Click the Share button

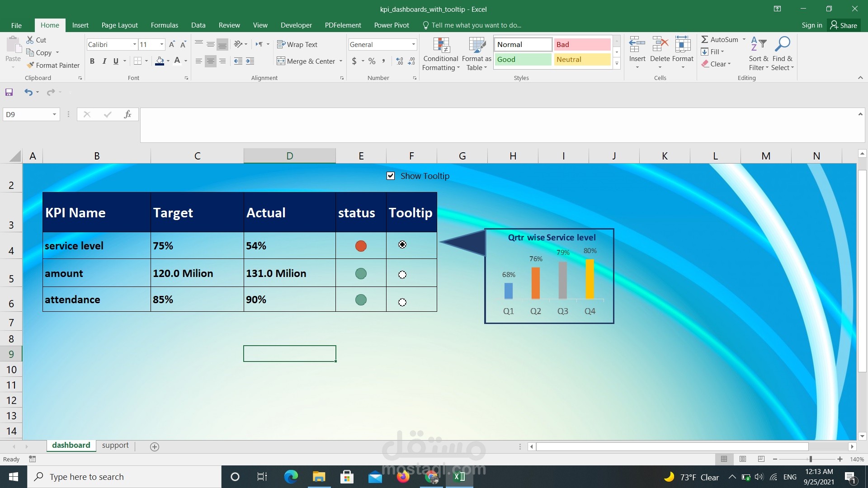click(x=844, y=25)
